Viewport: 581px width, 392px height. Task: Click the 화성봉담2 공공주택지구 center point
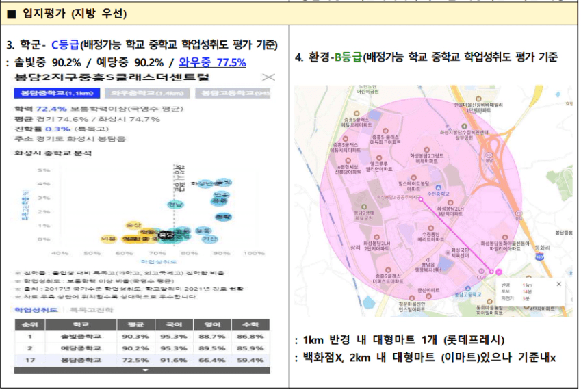click(x=421, y=199)
